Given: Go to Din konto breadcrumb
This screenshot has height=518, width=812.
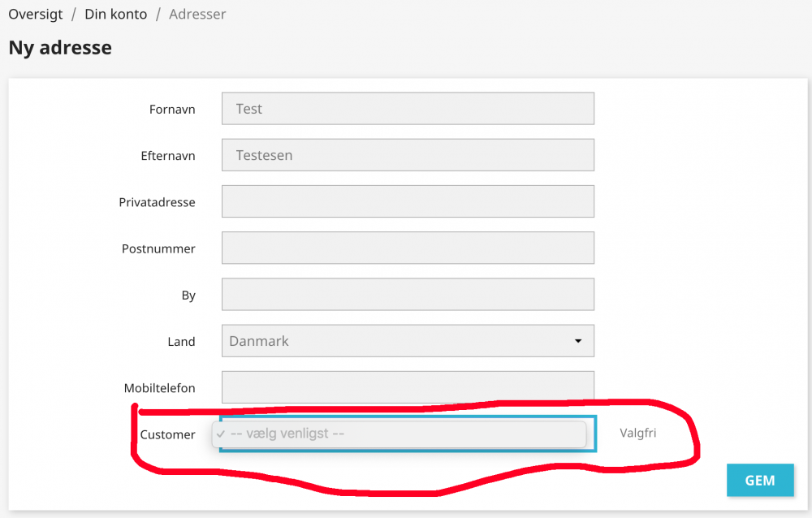Looking at the screenshot, I should 116,14.
